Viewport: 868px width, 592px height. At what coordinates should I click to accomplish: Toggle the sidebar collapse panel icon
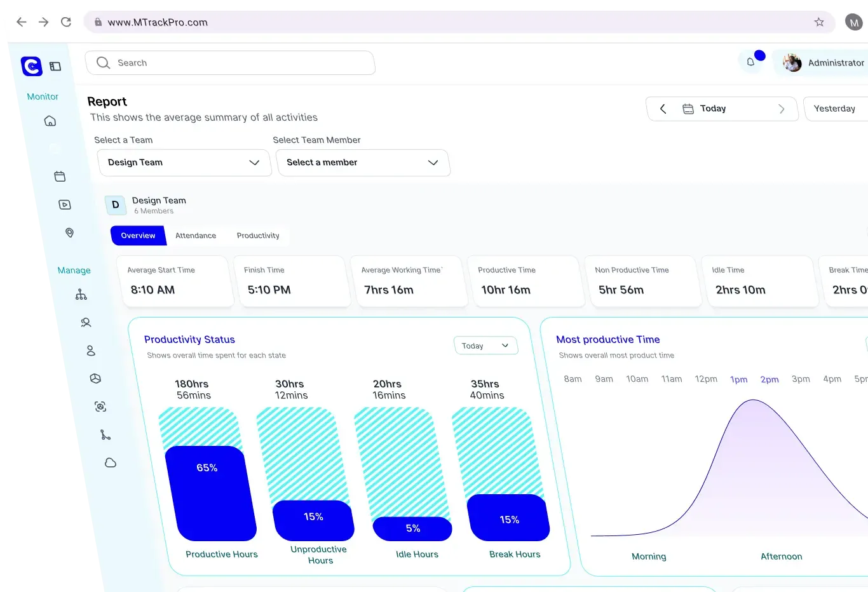(56, 66)
